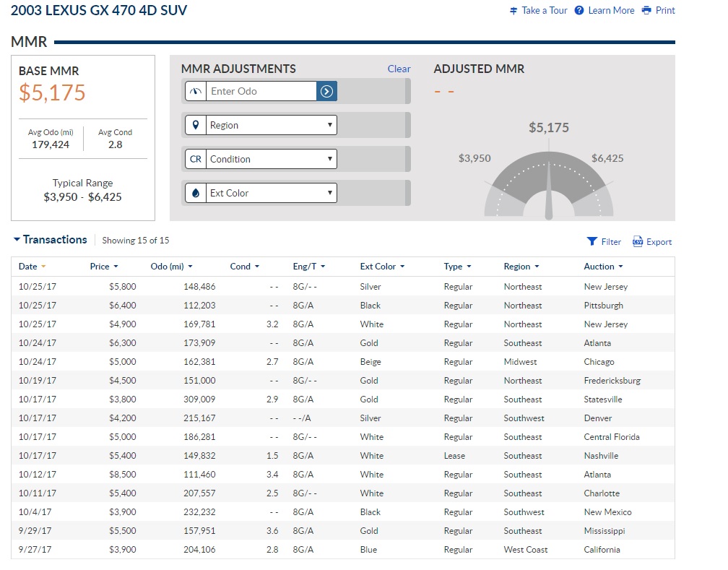Screen dimensions: 728x570
Task: Click the Filter link text
Action: (610, 241)
